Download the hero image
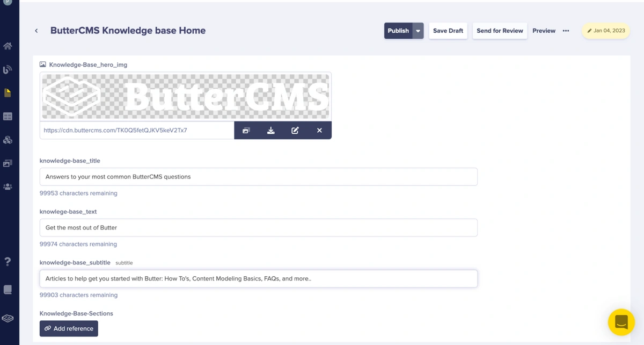 pyautogui.click(x=271, y=131)
